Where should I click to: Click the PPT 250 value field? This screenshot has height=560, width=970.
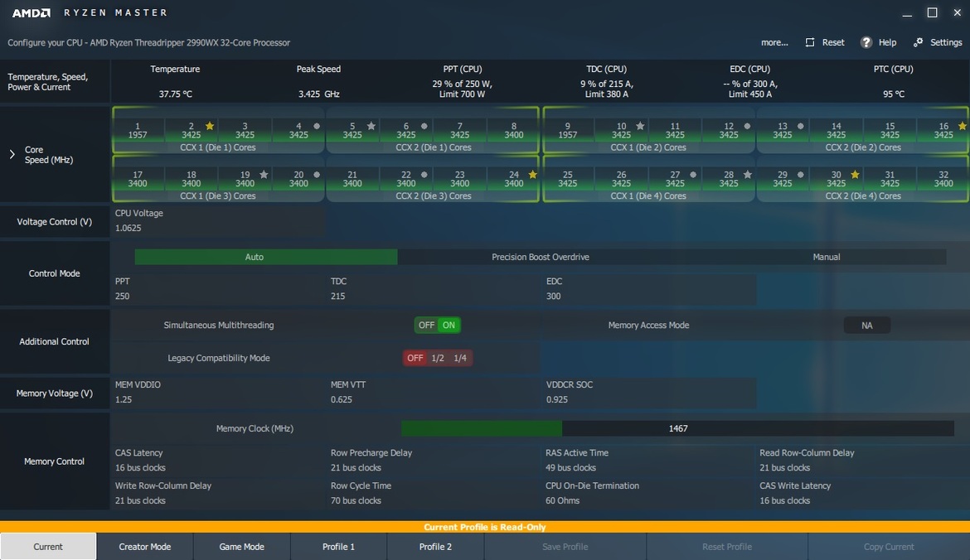[123, 296]
